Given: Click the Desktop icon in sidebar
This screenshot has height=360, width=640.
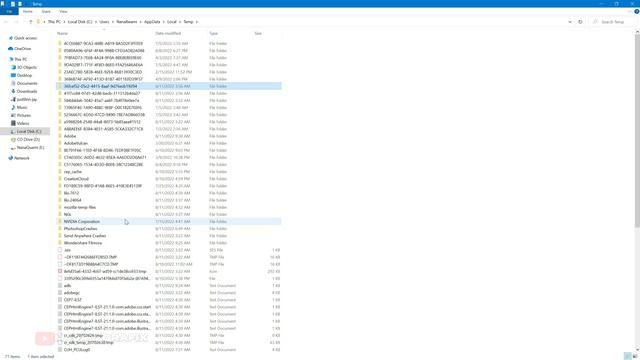Looking at the screenshot, I should point(13,76).
